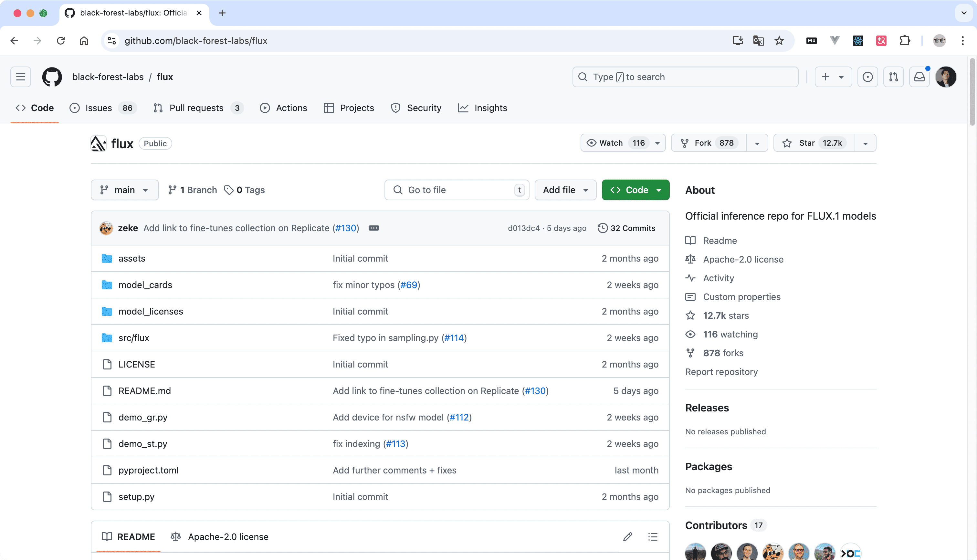Screen dimensions: 977x560
Task: Expand commit message details ellipsis
Action: (x=373, y=228)
